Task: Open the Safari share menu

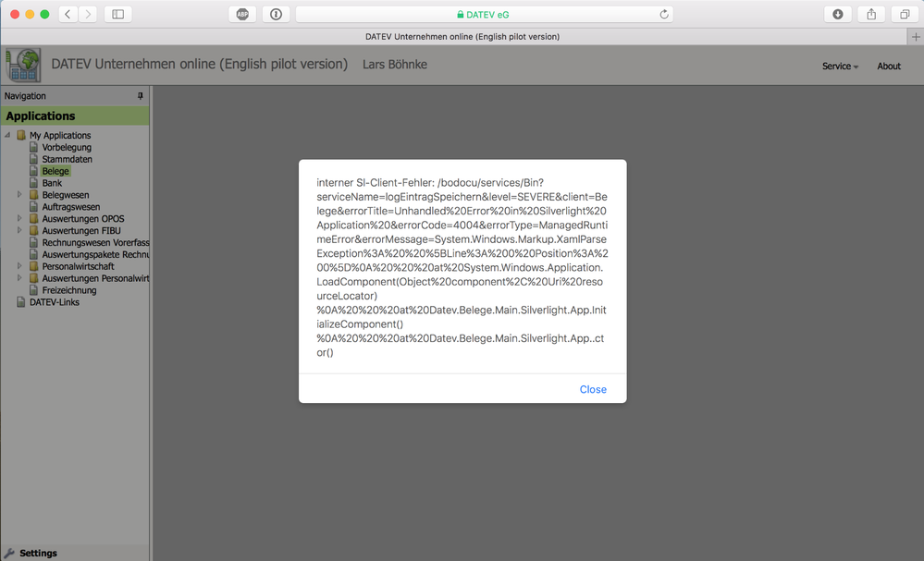Action: pyautogui.click(x=871, y=14)
